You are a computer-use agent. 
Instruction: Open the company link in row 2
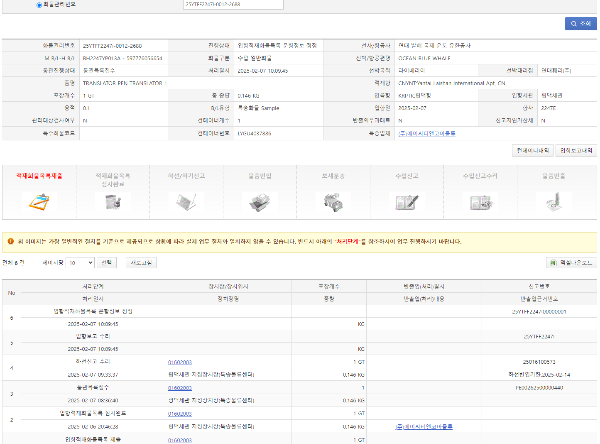[424, 426]
